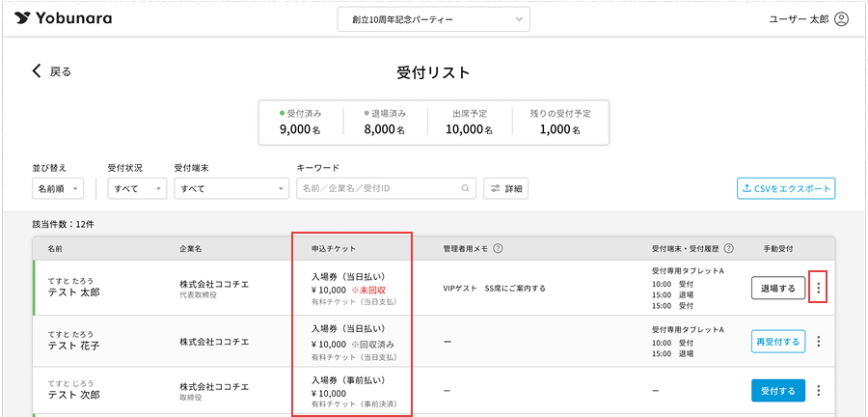Open the user profile avatar icon
Viewport: 868px width, 417px height.
841,19
